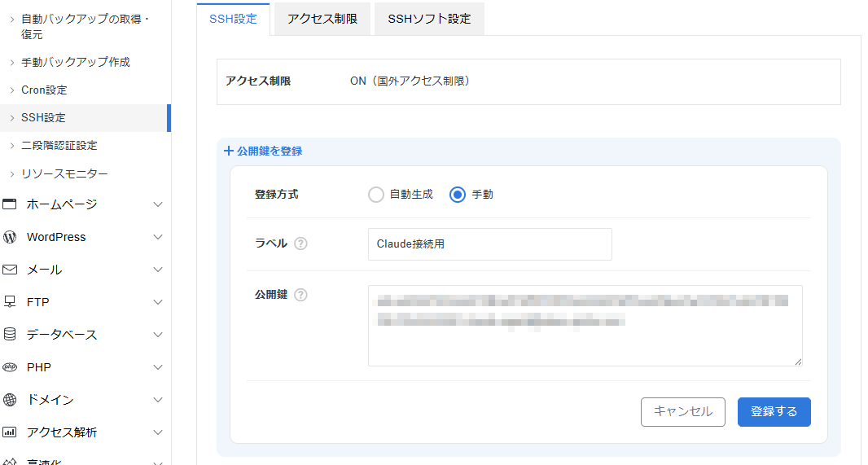Image resolution: width=868 pixels, height=465 pixels.
Task: Expand the WordPress menu chevron
Action: (x=158, y=237)
